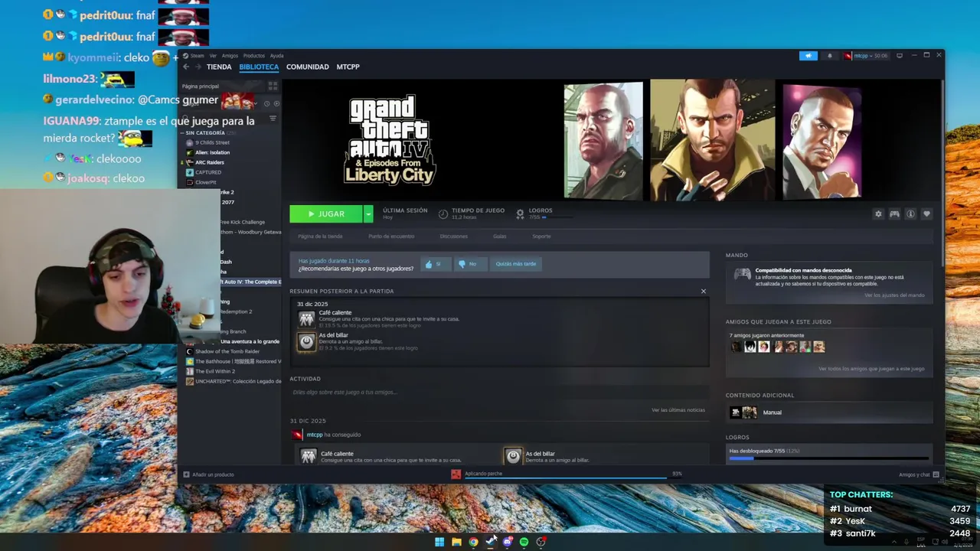Show recently played with the clock icon

point(266,103)
